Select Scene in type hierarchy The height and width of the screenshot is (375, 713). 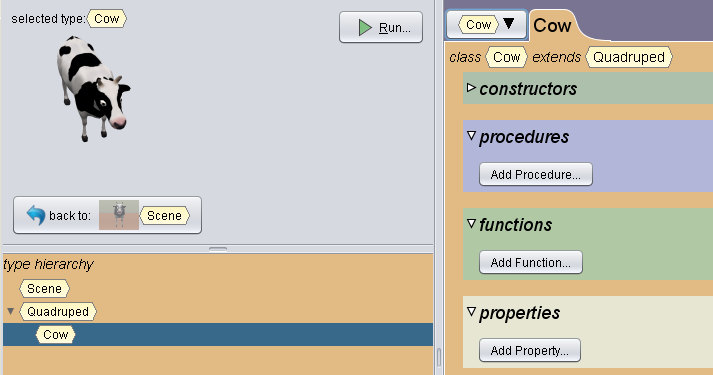(x=44, y=289)
